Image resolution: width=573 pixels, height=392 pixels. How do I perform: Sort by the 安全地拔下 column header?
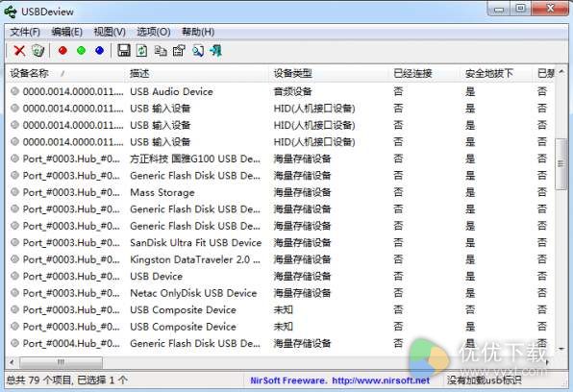tap(497, 73)
